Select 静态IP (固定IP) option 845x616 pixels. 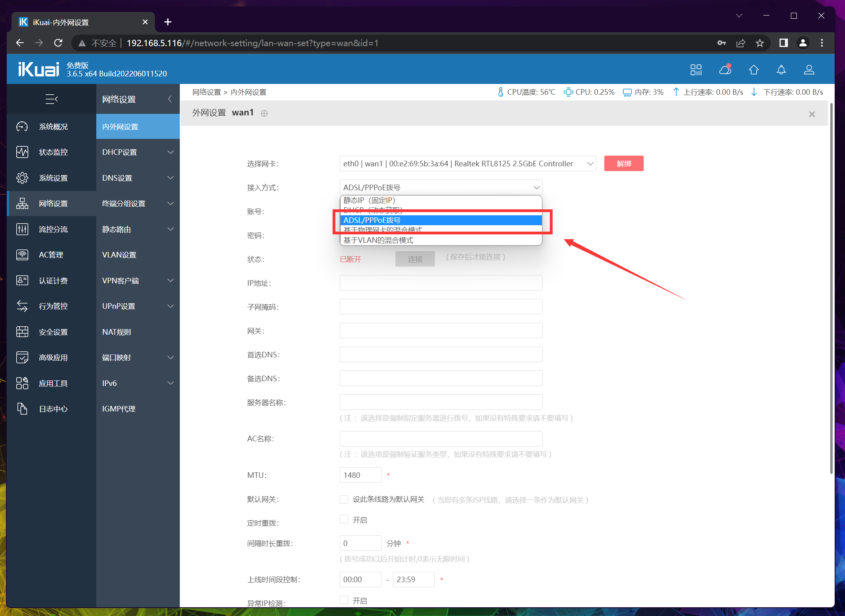[x=369, y=200]
